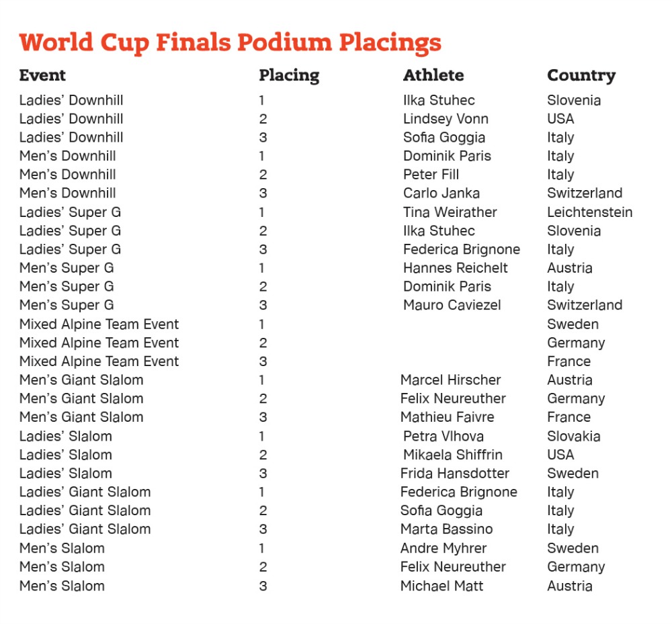The width and height of the screenshot is (672, 624).
Task: Click athlete name Mauro Caviezel
Action: [452, 305]
